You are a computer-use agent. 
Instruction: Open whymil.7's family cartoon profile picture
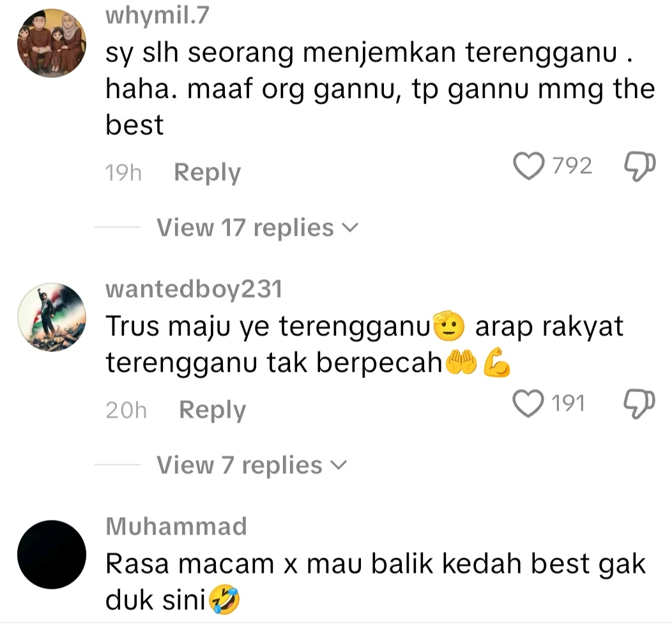click(x=52, y=43)
